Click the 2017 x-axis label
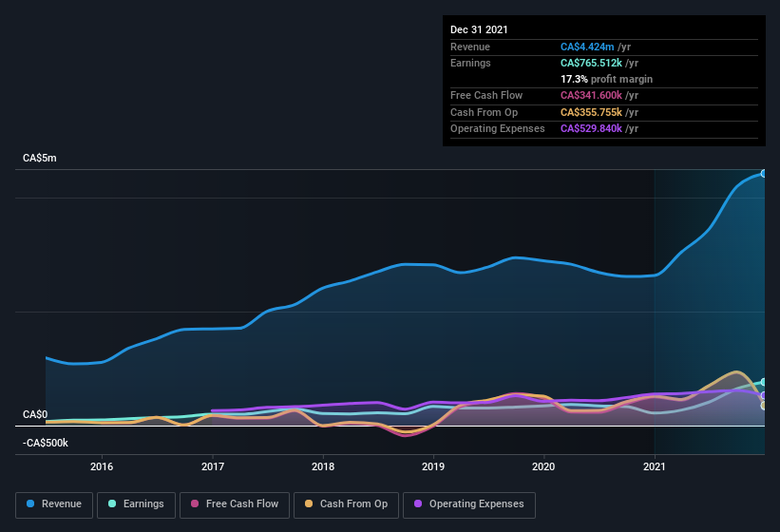The height and width of the screenshot is (532, 780). pyautogui.click(x=213, y=466)
